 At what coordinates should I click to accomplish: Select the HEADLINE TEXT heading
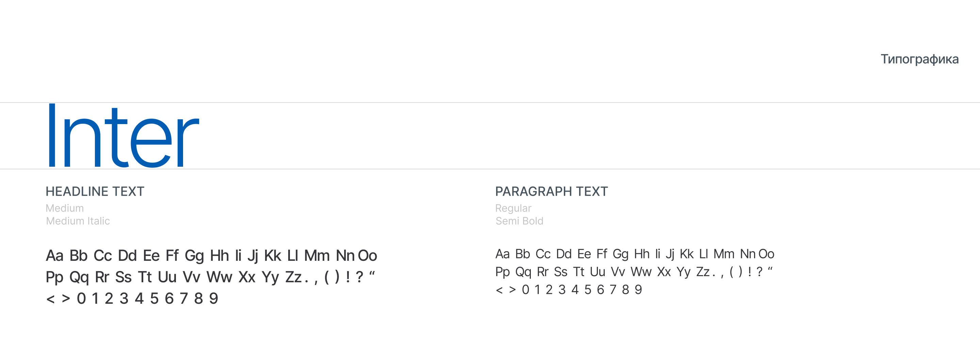click(95, 191)
